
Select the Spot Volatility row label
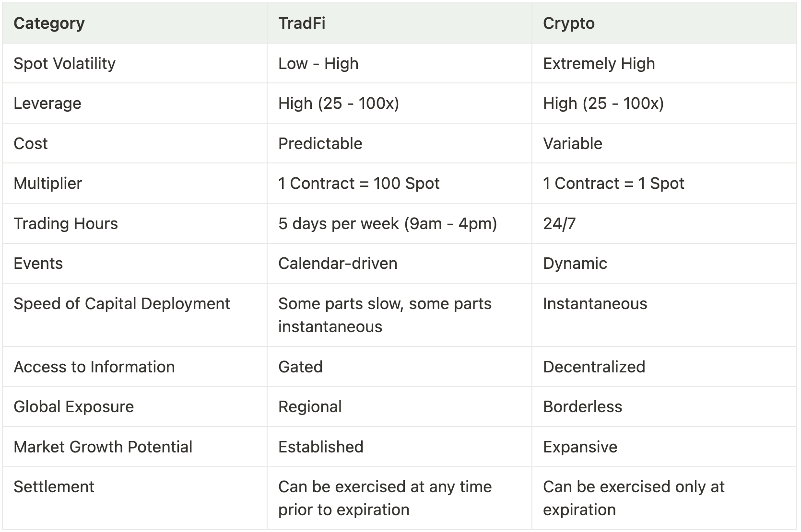point(64,64)
